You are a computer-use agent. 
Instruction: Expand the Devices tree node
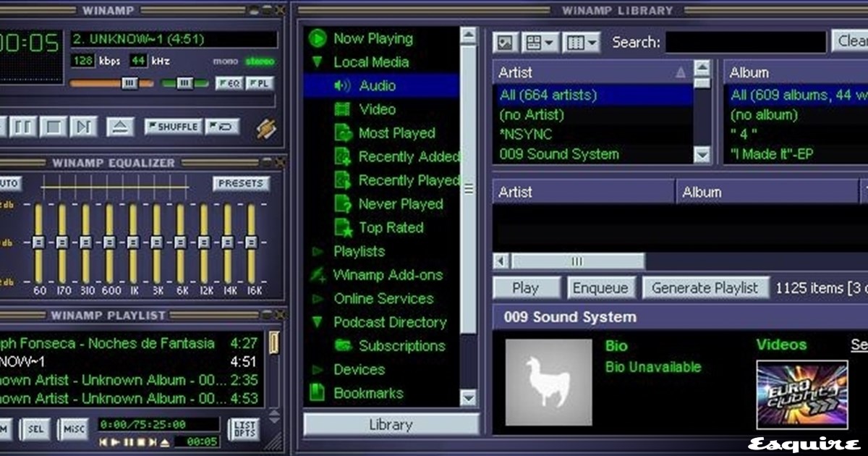317,370
